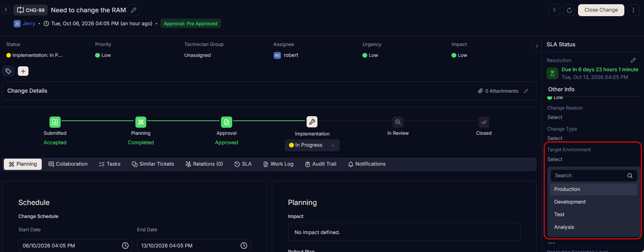The height and width of the screenshot is (252, 644).
Task: Click the Completed status under Planning
Action: 141,142
